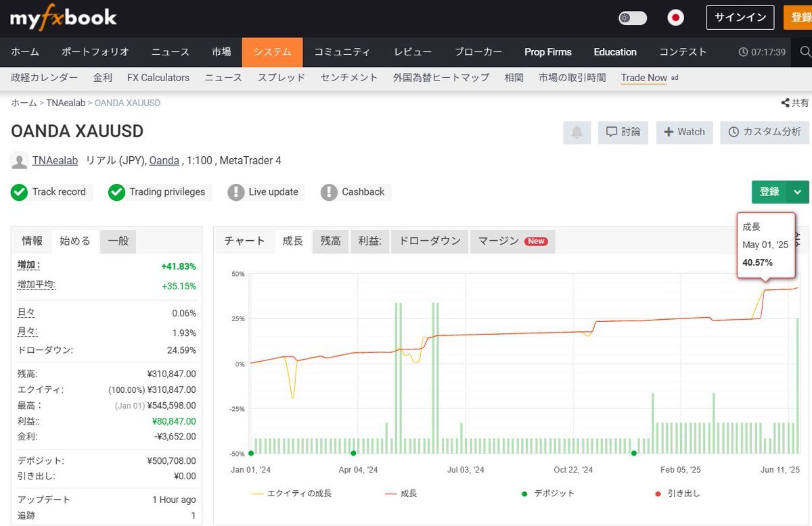Click the Track record green check icon

[19, 192]
